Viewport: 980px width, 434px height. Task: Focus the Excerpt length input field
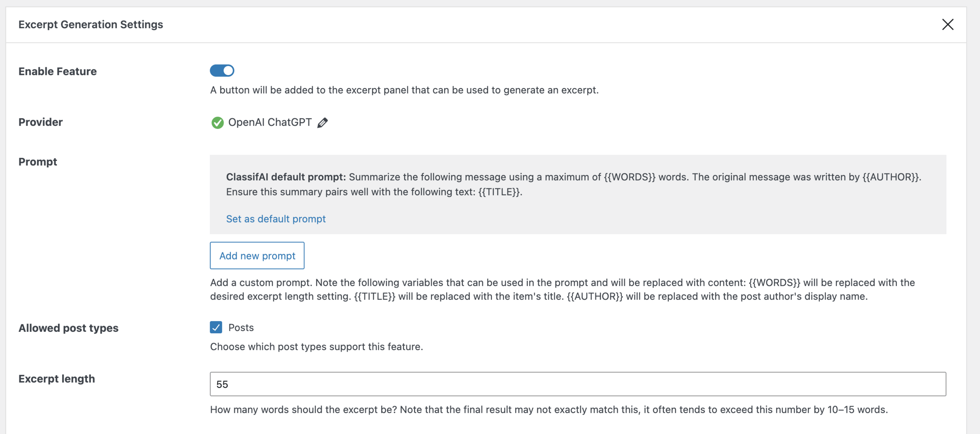coord(578,384)
